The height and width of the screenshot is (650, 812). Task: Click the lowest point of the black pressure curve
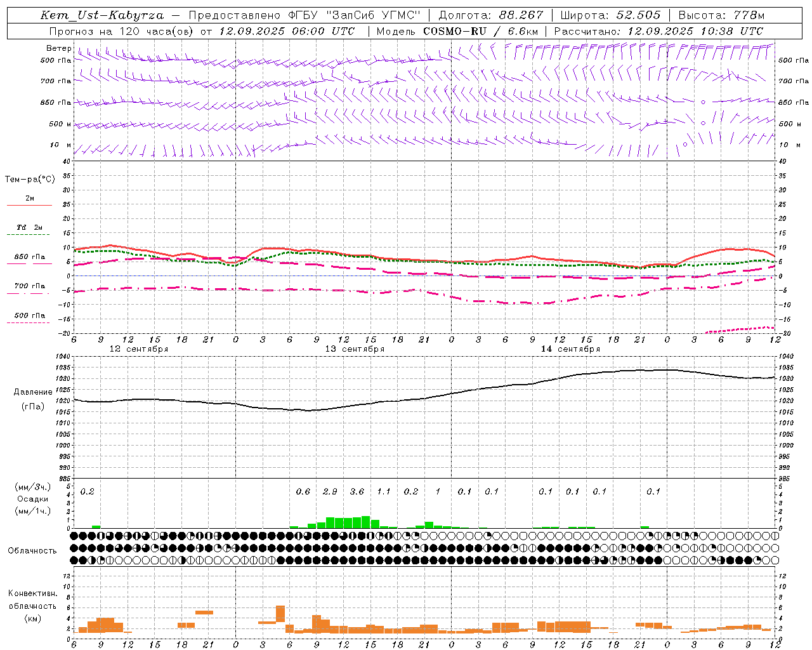pos(309,411)
